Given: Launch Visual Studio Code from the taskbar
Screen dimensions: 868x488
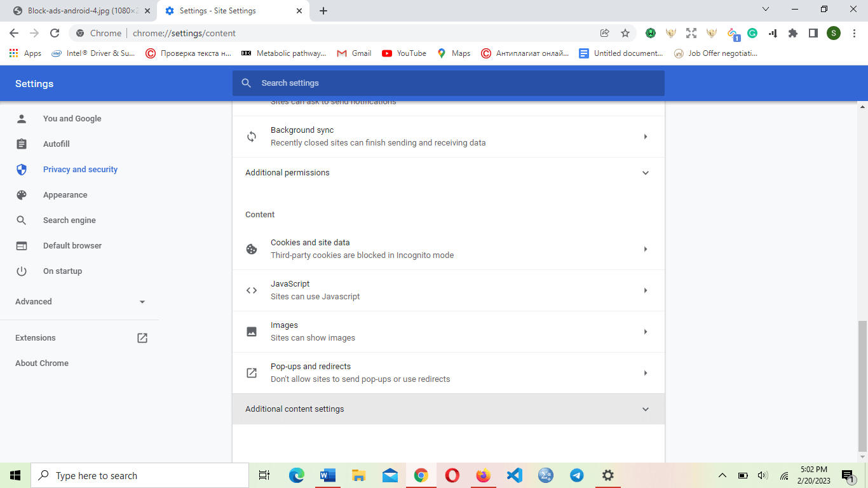Looking at the screenshot, I should (514, 475).
